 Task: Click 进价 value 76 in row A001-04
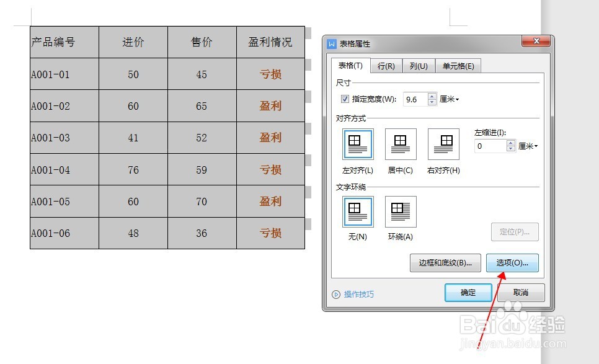click(x=133, y=169)
